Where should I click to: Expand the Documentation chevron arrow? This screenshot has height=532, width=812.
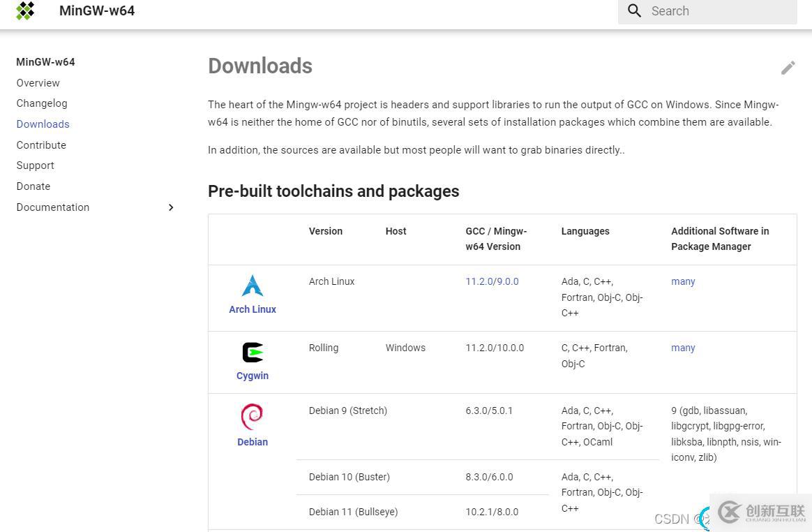171,207
